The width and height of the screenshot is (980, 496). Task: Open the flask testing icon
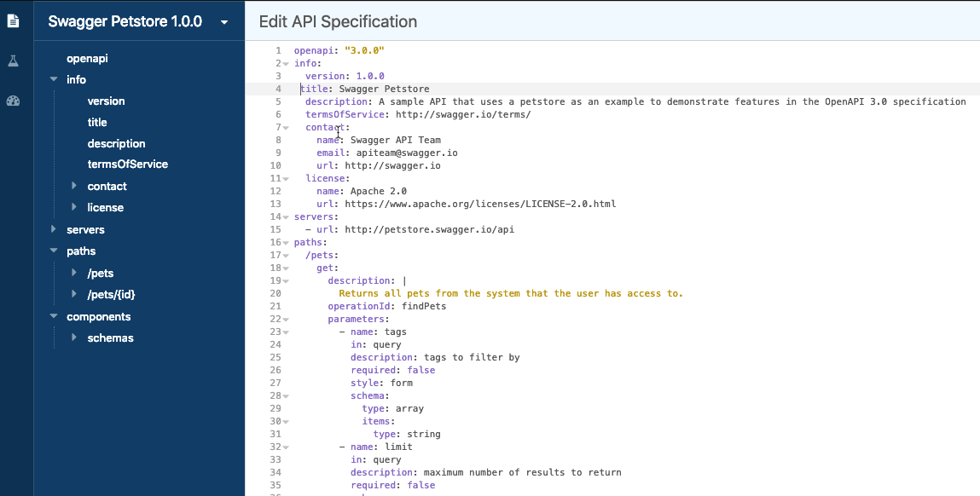tap(13, 61)
